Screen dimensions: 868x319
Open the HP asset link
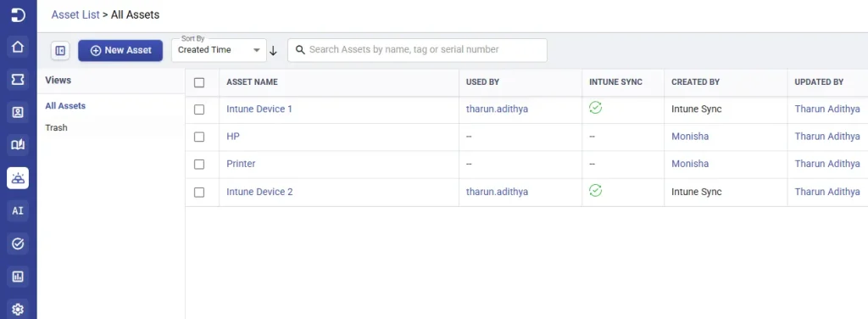[x=233, y=137]
